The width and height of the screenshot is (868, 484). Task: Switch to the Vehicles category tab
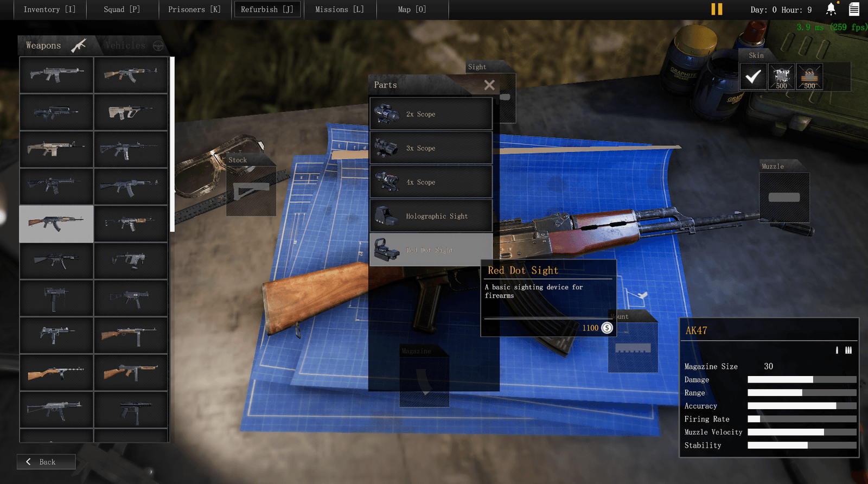point(133,46)
